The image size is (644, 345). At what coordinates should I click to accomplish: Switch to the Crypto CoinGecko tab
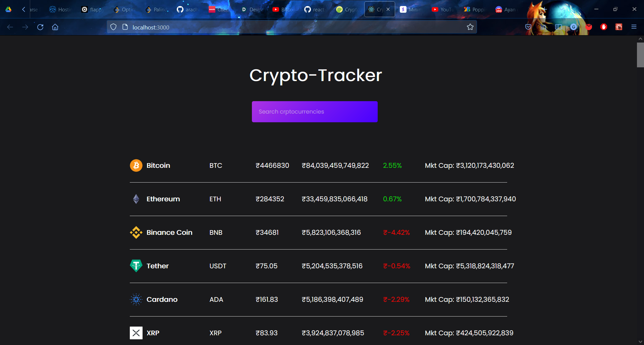coord(348,9)
